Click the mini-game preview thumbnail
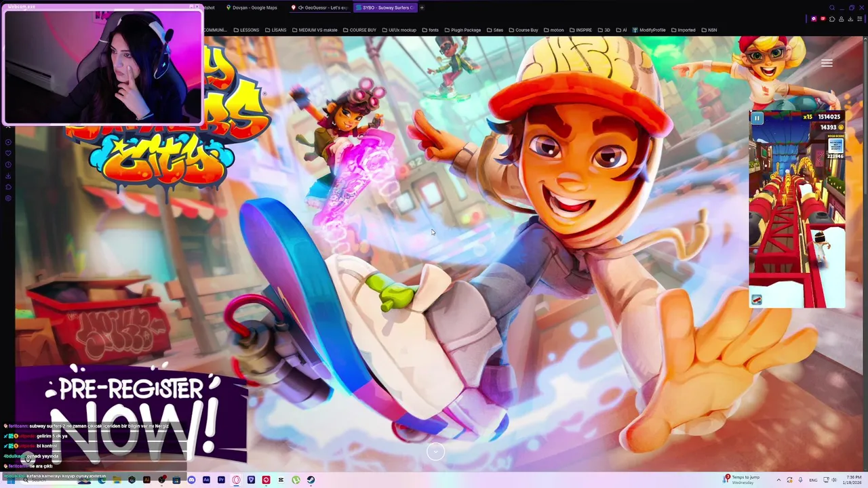Image resolution: width=868 pixels, height=488 pixels. pyautogui.click(x=797, y=209)
